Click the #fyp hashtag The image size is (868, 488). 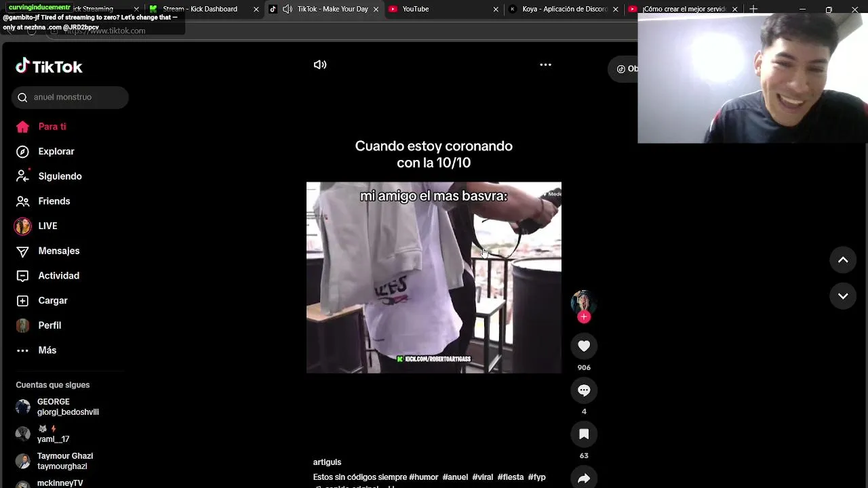(x=537, y=477)
